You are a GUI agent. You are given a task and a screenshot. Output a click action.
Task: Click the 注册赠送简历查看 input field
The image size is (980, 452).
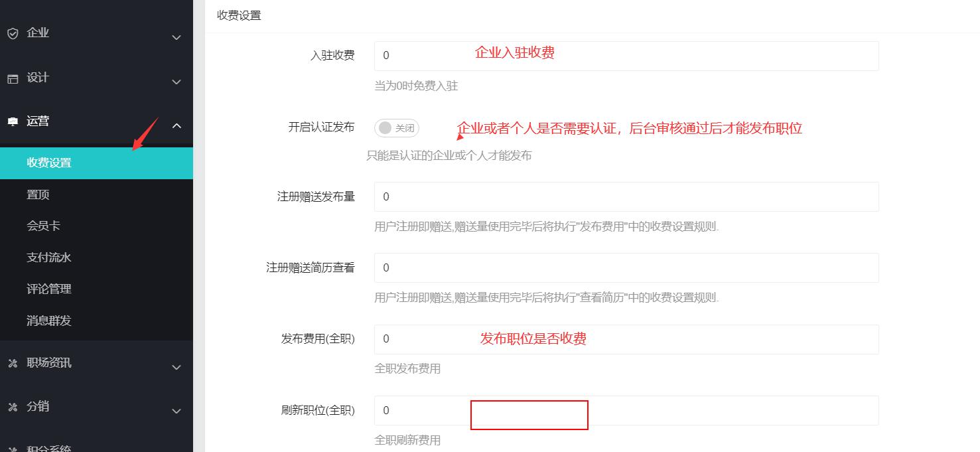click(x=626, y=267)
